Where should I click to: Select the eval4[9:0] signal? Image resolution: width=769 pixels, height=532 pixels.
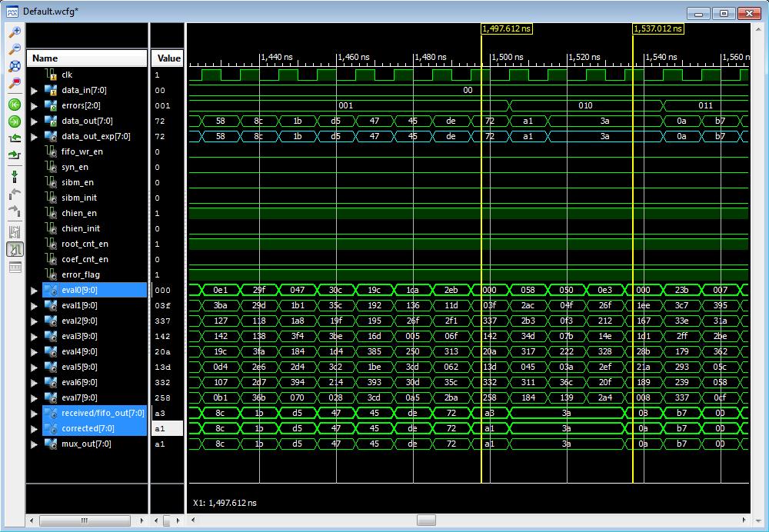87,351
